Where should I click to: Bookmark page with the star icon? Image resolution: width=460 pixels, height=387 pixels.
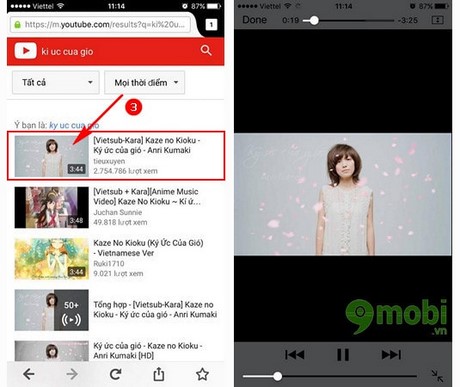click(202, 374)
